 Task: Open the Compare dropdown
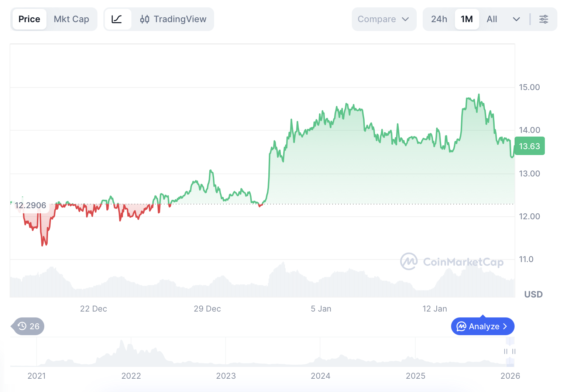pos(384,19)
